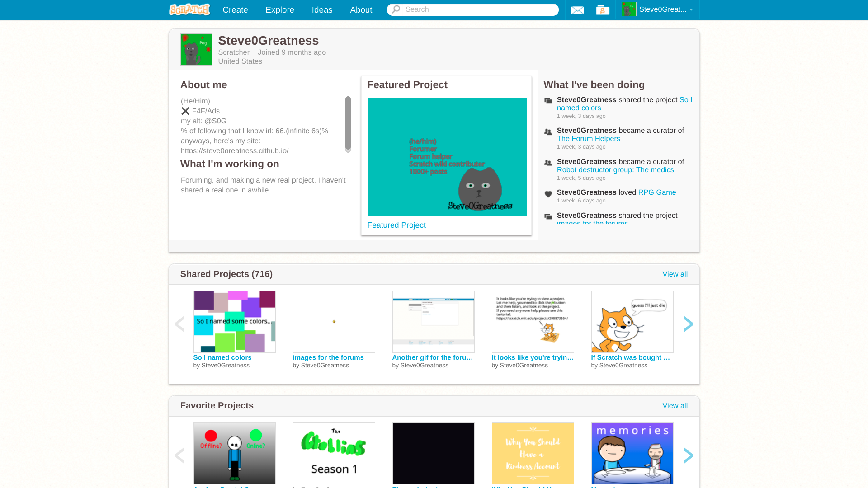868x488 pixels.
Task: Open It looks like you're tryin... title
Action: click(533, 357)
